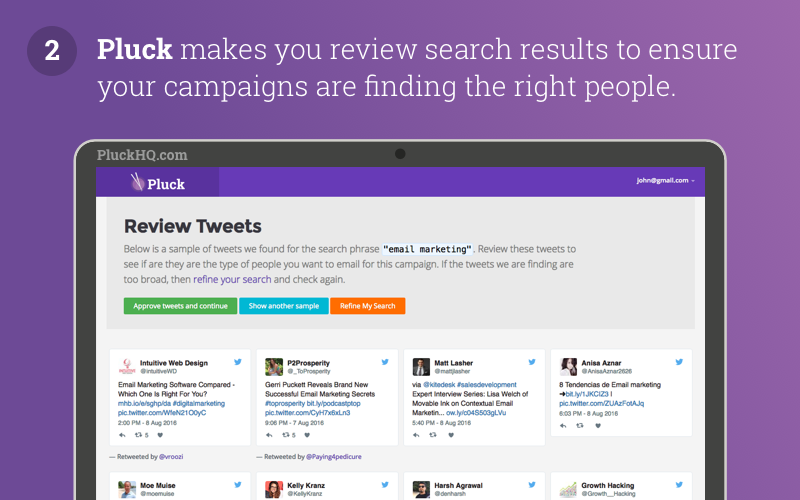
Task: Click the Refine My Search button
Action: (x=367, y=306)
